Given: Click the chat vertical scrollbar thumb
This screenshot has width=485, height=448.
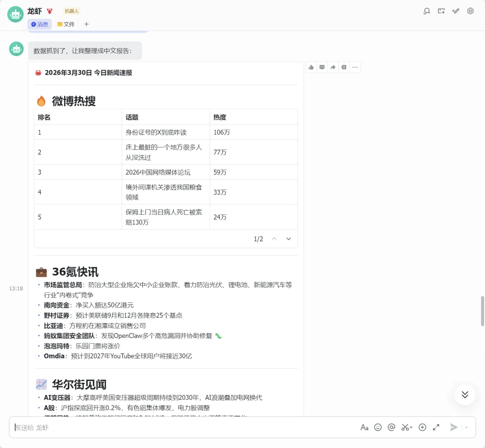Looking at the screenshot, I should point(482,311).
